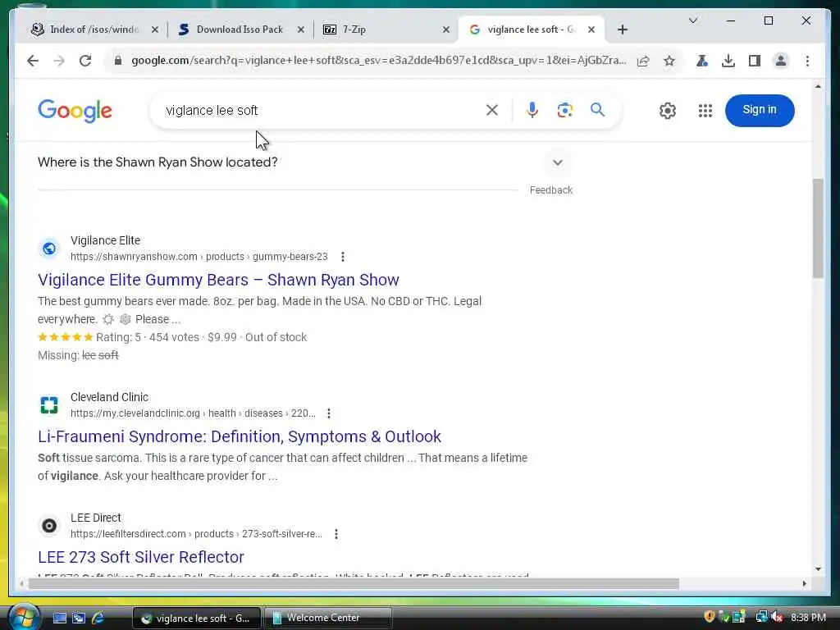This screenshot has height=630, width=840.
Task: Open the Chrome three-dot menu
Action: tap(807, 61)
